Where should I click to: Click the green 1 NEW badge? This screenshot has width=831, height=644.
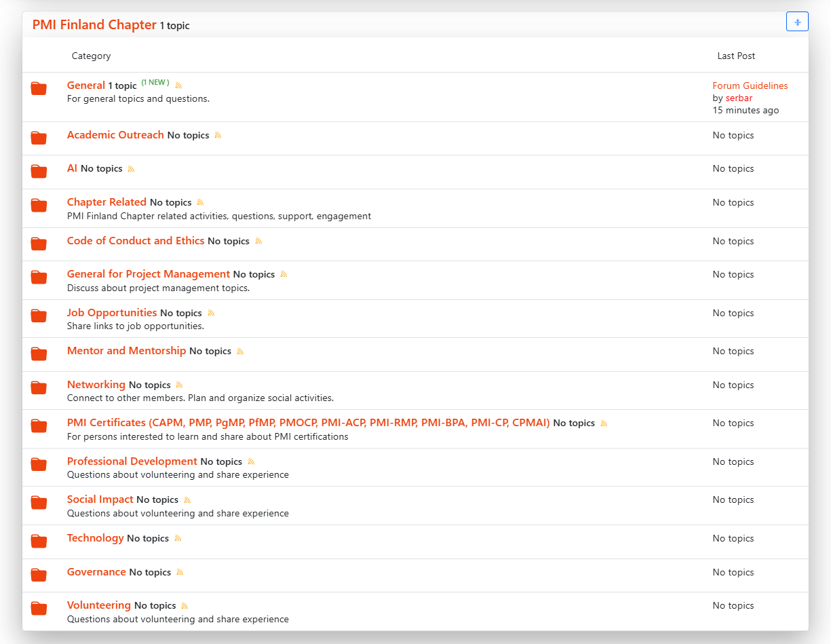pos(155,83)
